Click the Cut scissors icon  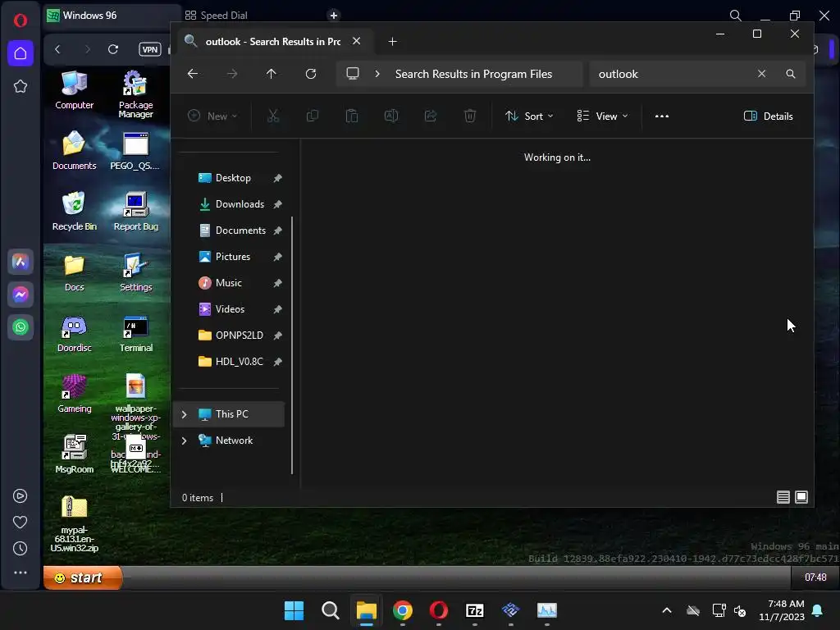273,116
